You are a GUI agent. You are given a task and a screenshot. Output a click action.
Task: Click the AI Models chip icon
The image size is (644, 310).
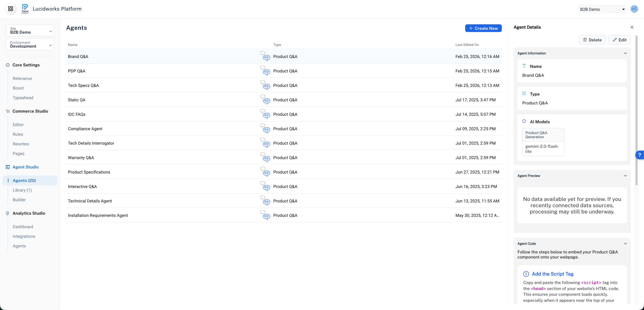pos(524,121)
